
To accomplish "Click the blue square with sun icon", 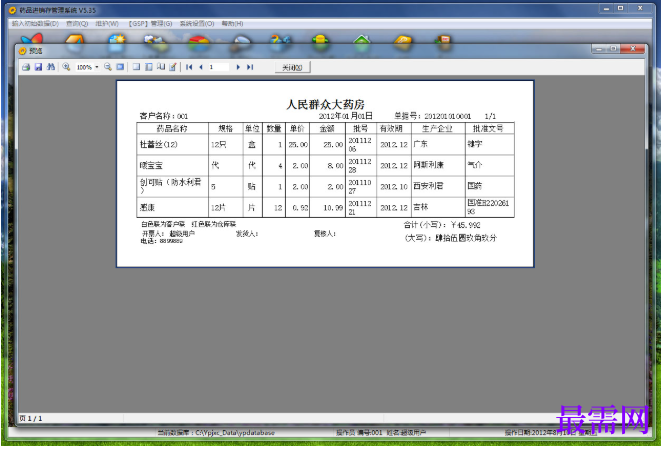I will pyautogui.click(x=116, y=41).
